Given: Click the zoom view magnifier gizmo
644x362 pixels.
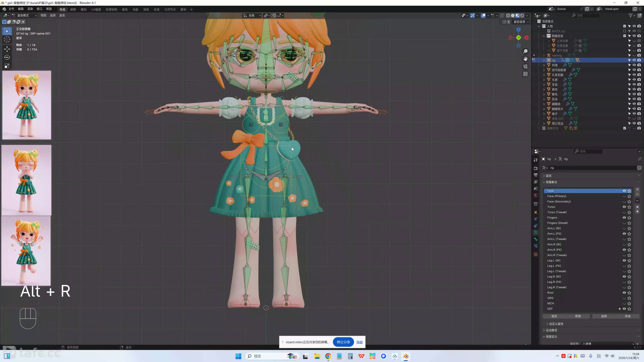Looking at the screenshot, I should tap(526, 51).
